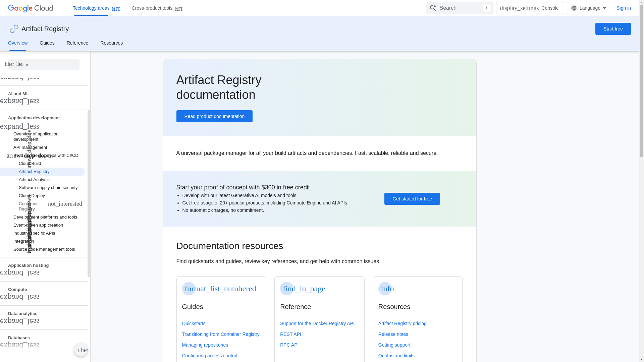Open Industry-specific APIs
644x362 pixels.
tap(34, 233)
